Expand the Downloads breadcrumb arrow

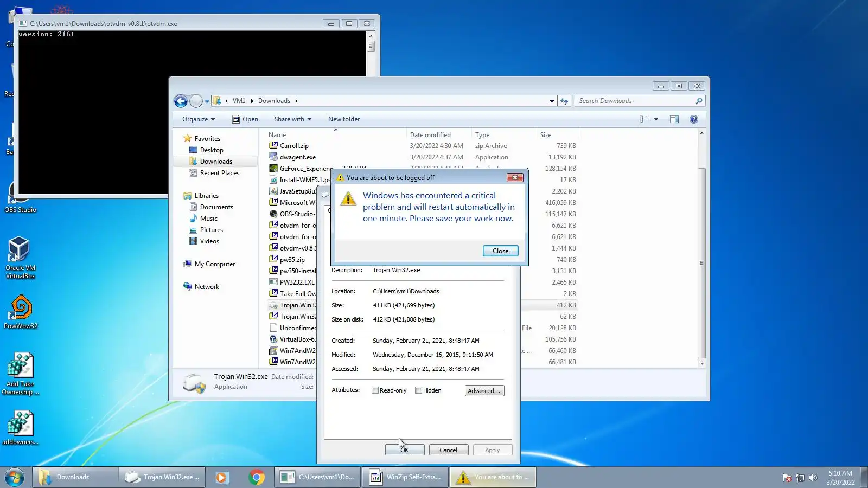pyautogui.click(x=297, y=101)
